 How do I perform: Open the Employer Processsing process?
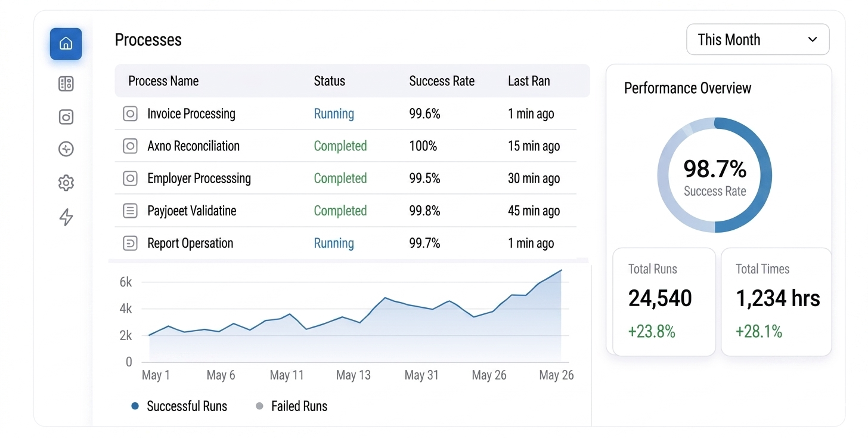[x=346, y=178]
